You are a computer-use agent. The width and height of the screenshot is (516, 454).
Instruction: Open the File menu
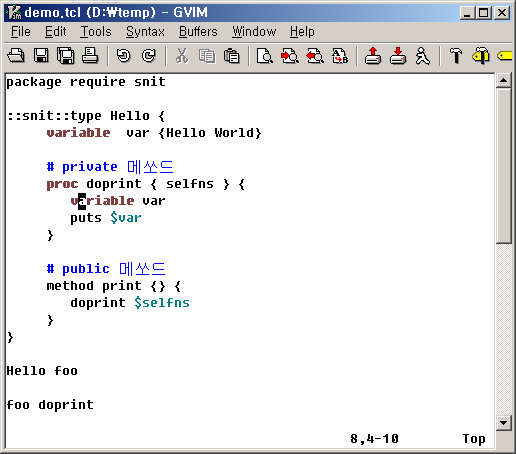pyautogui.click(x=21, y=32)
